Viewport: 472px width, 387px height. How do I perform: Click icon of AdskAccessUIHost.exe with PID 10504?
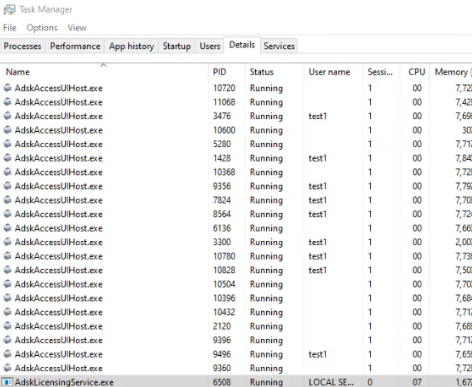8,284
